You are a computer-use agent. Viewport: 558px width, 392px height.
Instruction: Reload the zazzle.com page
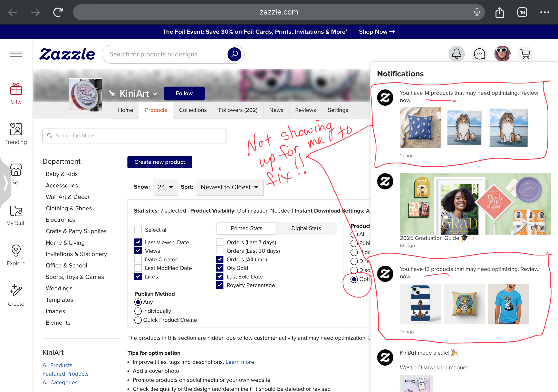coord(58,12)
